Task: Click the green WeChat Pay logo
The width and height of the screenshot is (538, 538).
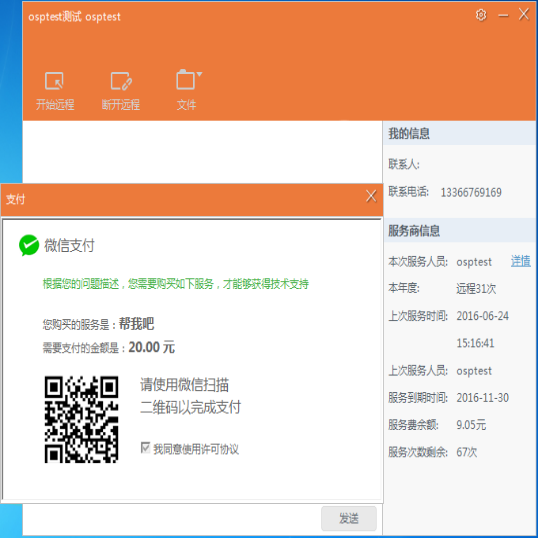Action: (x=29, y=245)
